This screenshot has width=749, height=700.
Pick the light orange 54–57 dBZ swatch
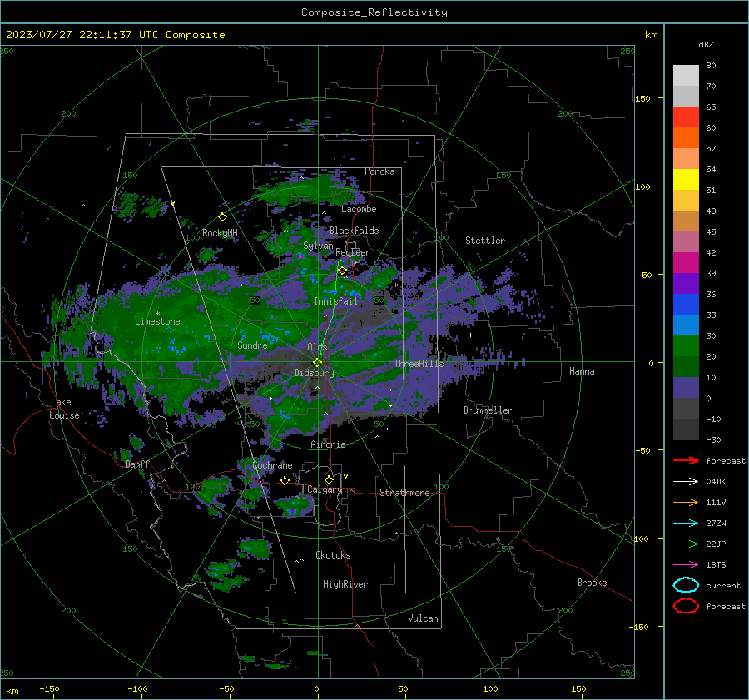coord(686,158)
